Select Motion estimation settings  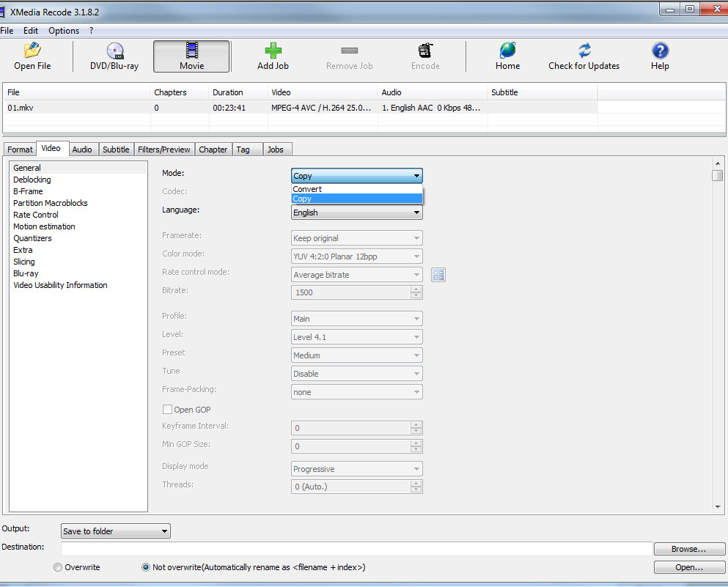[44, 226]
